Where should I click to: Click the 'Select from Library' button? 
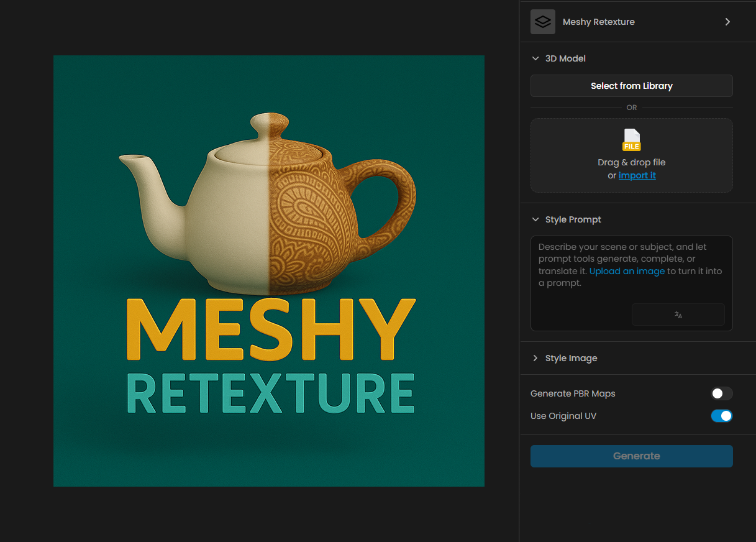(631, 86)
